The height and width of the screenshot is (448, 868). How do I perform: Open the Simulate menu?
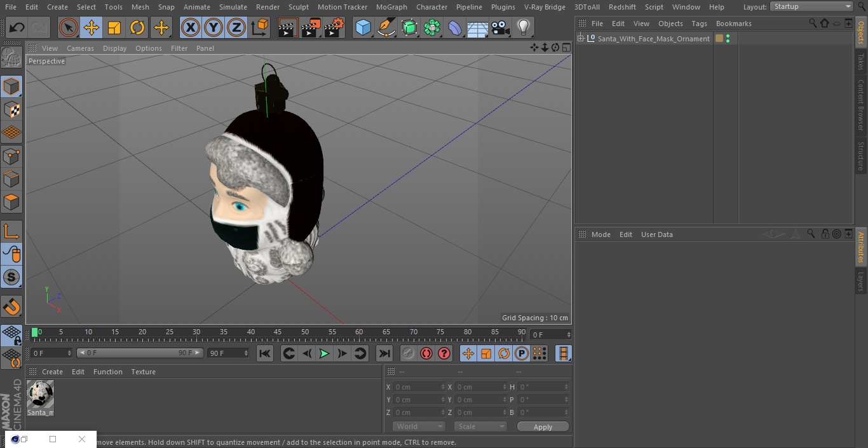pos(233,7)
